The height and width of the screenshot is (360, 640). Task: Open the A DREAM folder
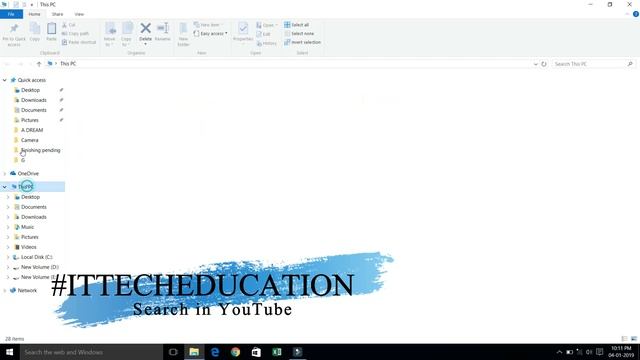click(31, 130)
